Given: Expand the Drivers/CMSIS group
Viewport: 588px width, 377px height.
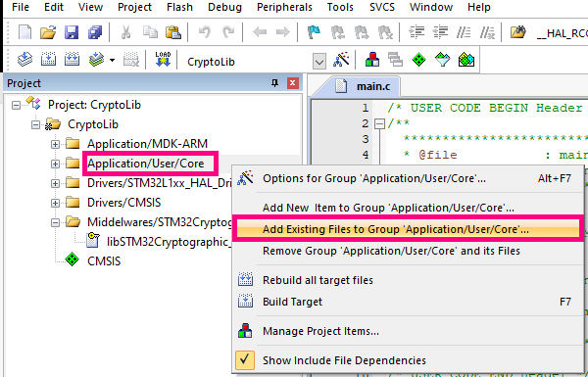Looking at the screenshot, I should (x=55, y=203).
